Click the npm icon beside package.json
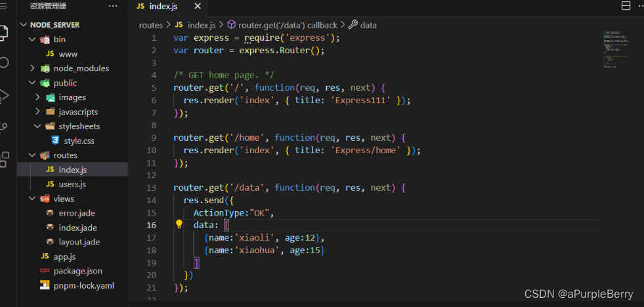 tap(45, 271)
